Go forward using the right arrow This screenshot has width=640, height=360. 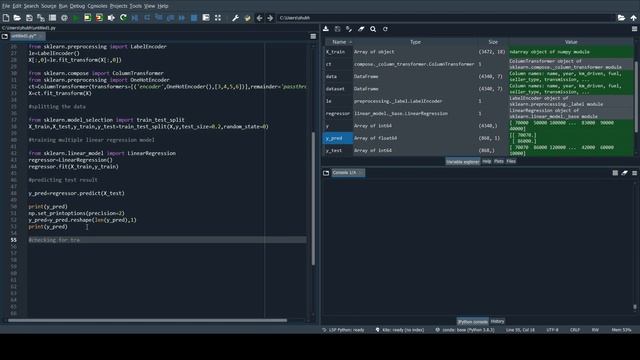[270, 18]
